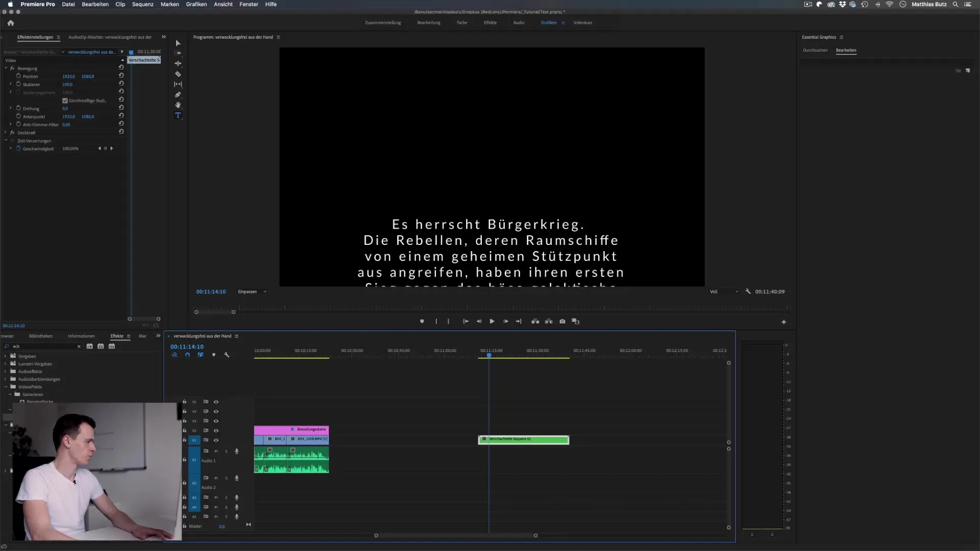980x551 pixels.
Task: Expand the Audioeffekte folder
Action: (x=6, y=371)
